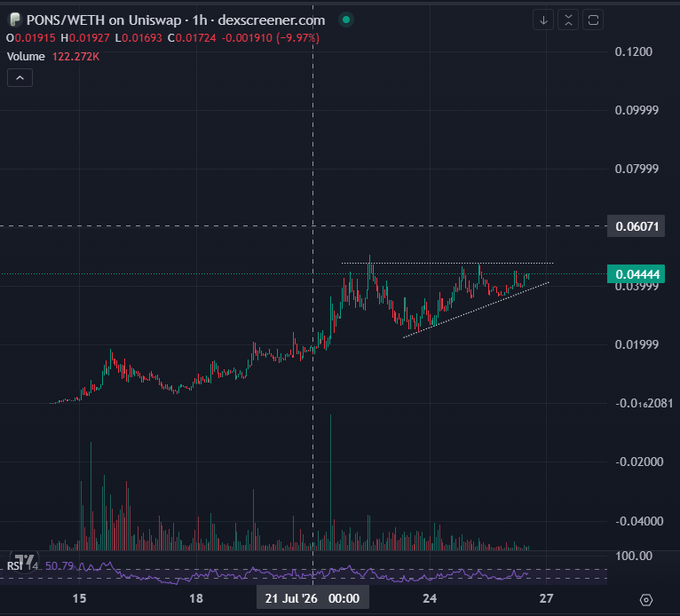Click the 0.07999 price scale label

[x=636, y=169]
